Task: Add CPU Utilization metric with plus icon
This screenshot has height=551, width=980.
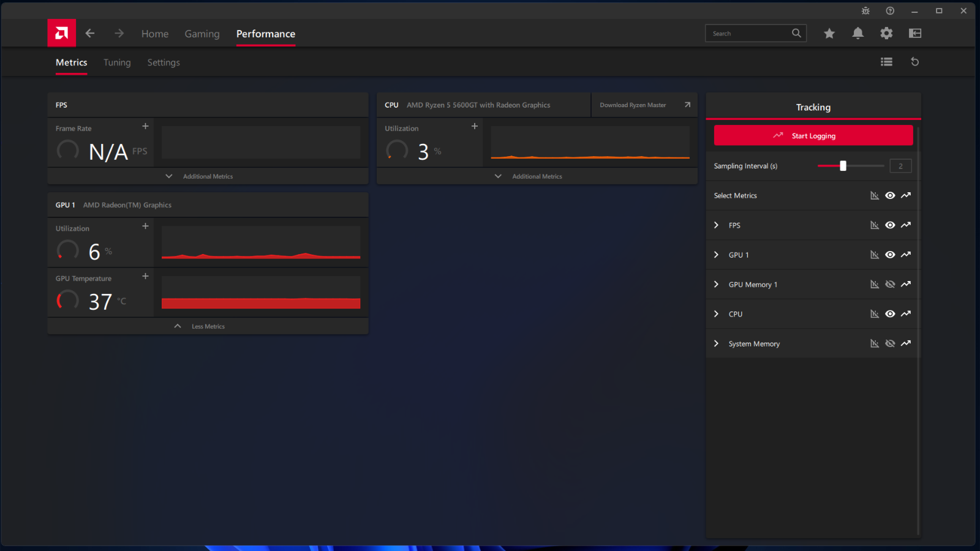Action: [x=474, y=126]
